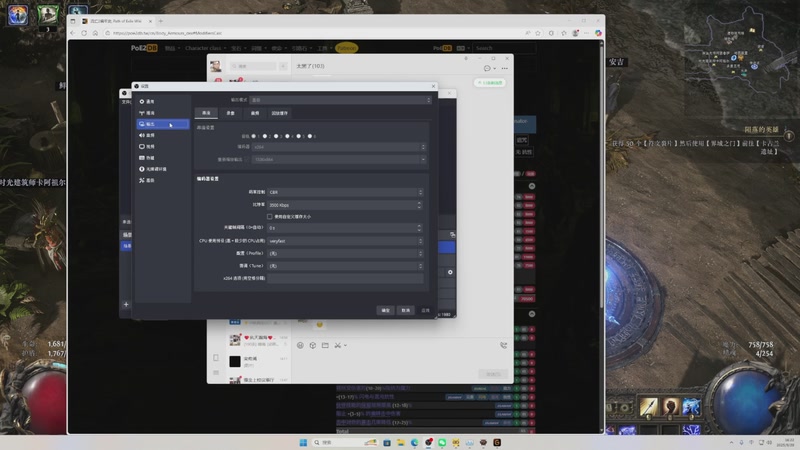Image resolution: width=800 pixels, height=450 pixels.
Task: Open the Profile dropdown
Action: [345, 253]
